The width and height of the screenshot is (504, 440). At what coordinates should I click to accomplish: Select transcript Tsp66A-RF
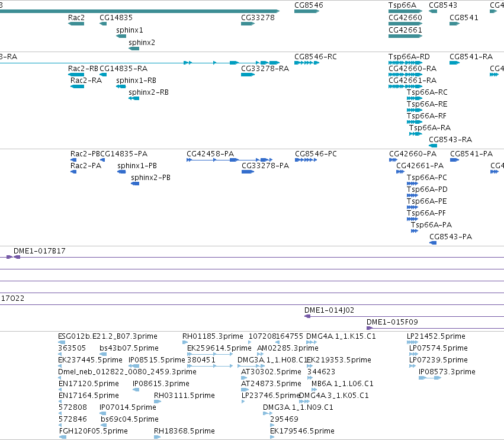coord(415,122)
